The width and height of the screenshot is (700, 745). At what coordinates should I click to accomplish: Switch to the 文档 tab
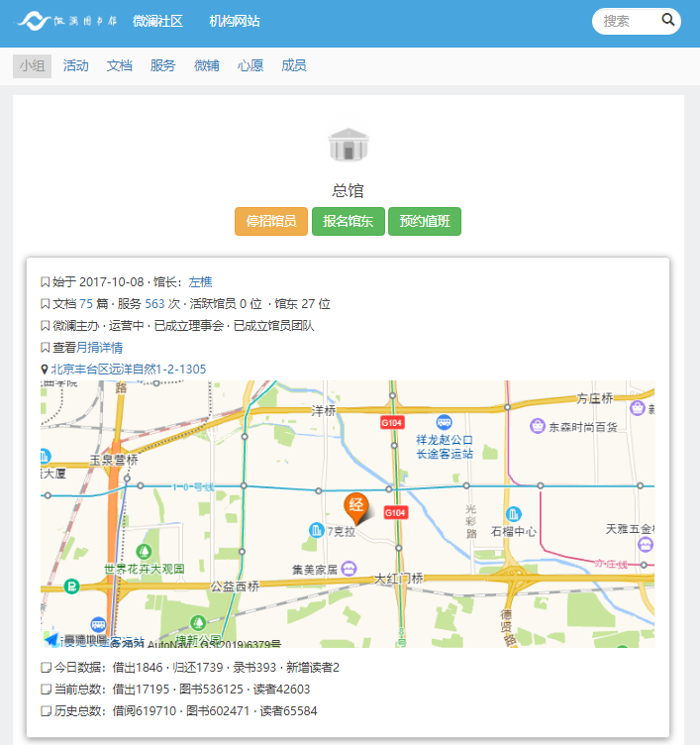[120, 65]
